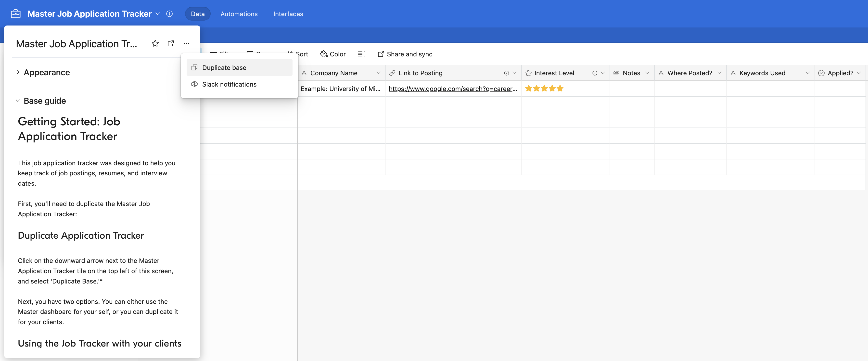Viewport: 868px width, 361px height.
Task: Check the Applied checkbox for the example row
Action: (x=839, y=89)
